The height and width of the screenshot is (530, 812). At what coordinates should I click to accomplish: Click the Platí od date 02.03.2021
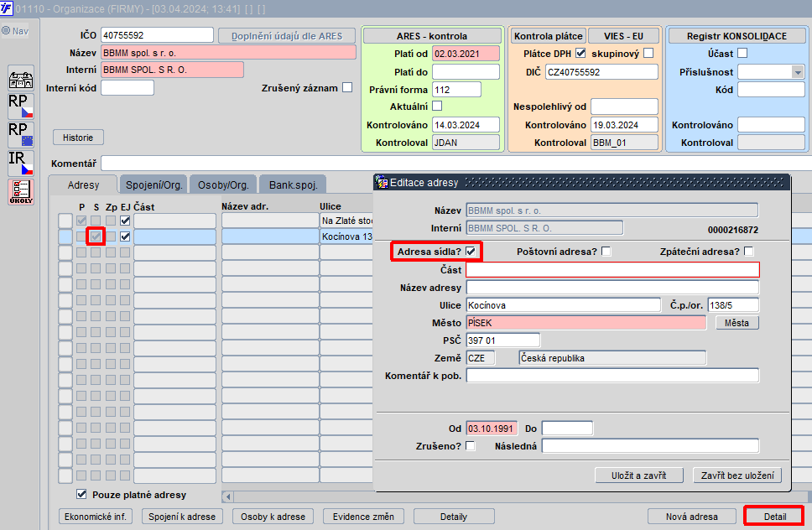coord(466,54)
